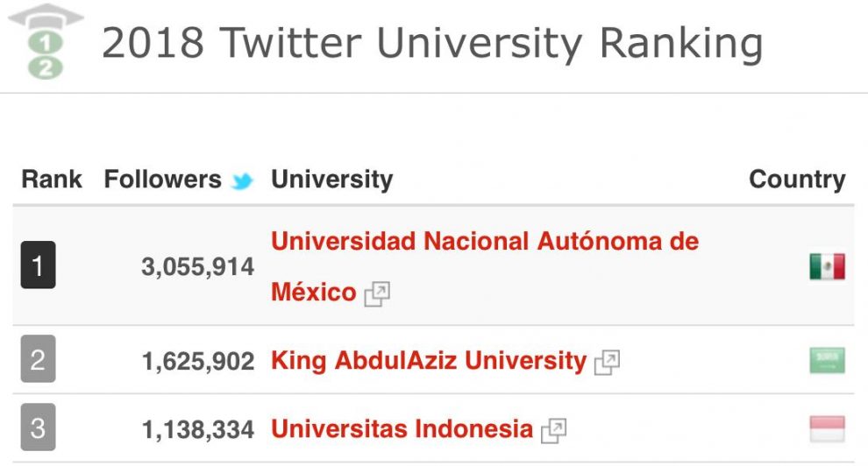Sort by the Followers column header
Screen dimensions: 868x466
click(x=163, y=179)
